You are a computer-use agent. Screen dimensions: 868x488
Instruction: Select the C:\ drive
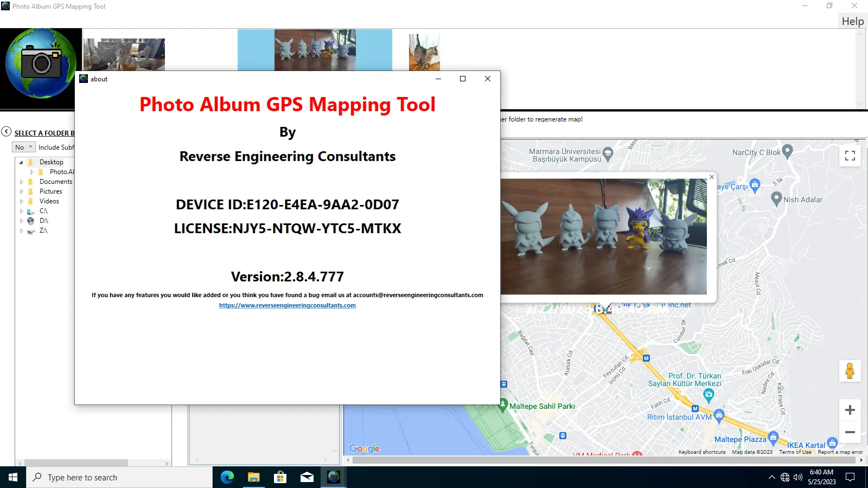pyautogui.click(x=43, y=211)
